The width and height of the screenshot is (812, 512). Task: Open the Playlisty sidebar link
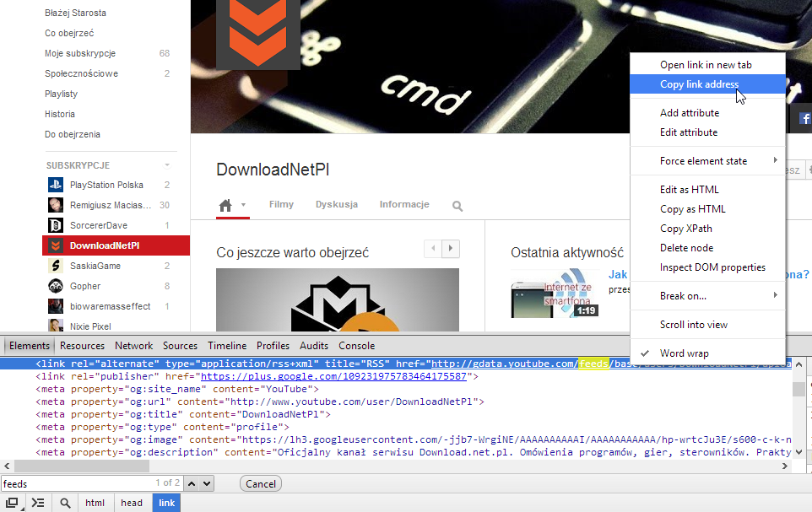tap(61, 94)
